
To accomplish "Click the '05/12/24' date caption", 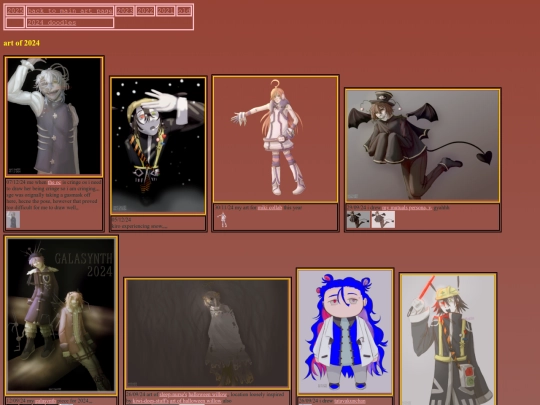I will [x=121, y=219].
